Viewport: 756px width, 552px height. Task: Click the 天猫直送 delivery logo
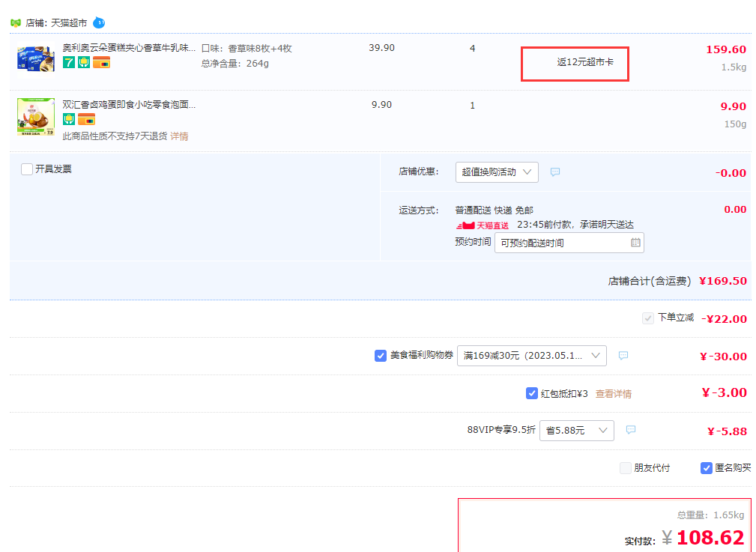482,225
